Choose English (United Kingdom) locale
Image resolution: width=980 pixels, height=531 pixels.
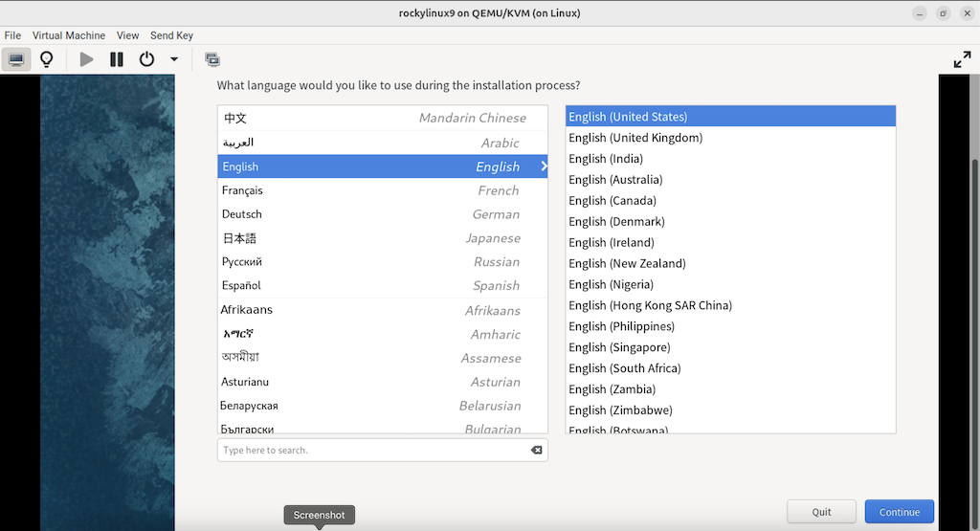(730, 138)
